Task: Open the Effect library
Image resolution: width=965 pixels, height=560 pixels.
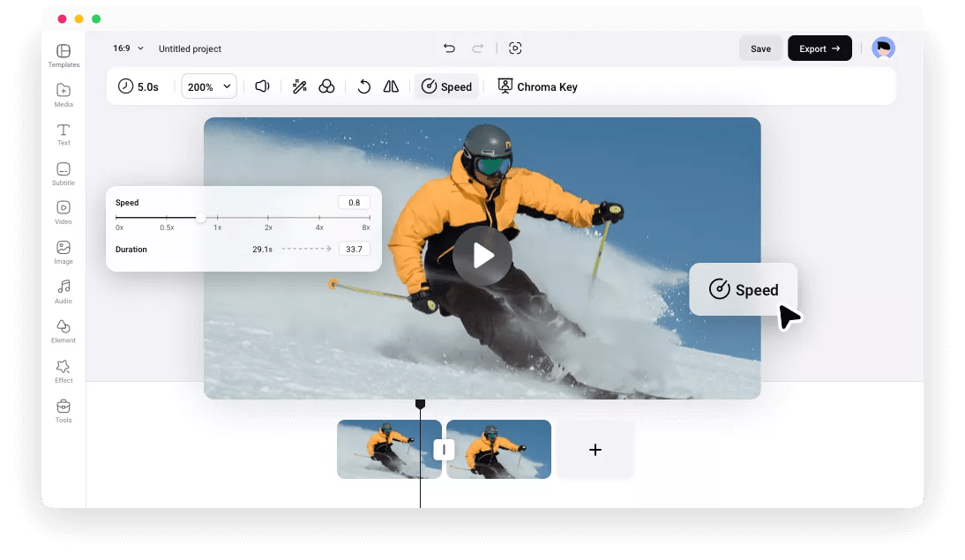Action: click(63, 370)
